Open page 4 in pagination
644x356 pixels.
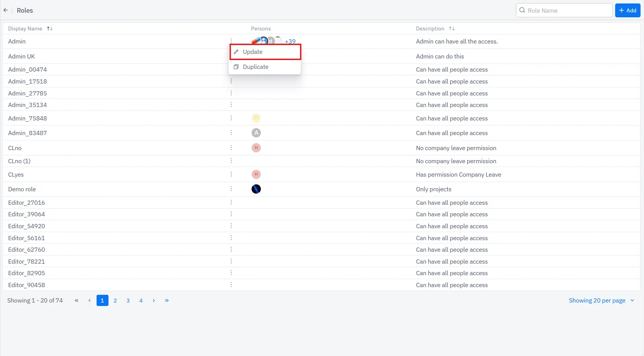(x=141, y=301)
